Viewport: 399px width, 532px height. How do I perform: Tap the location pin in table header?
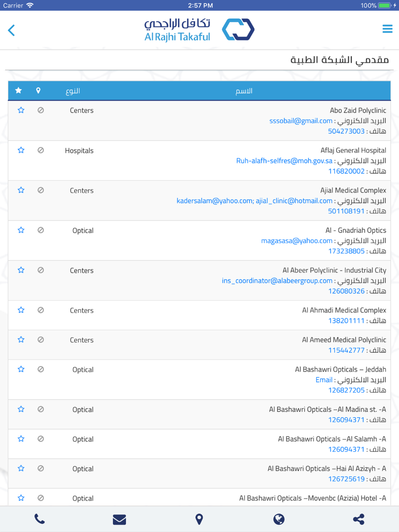[x=38, y=91]
